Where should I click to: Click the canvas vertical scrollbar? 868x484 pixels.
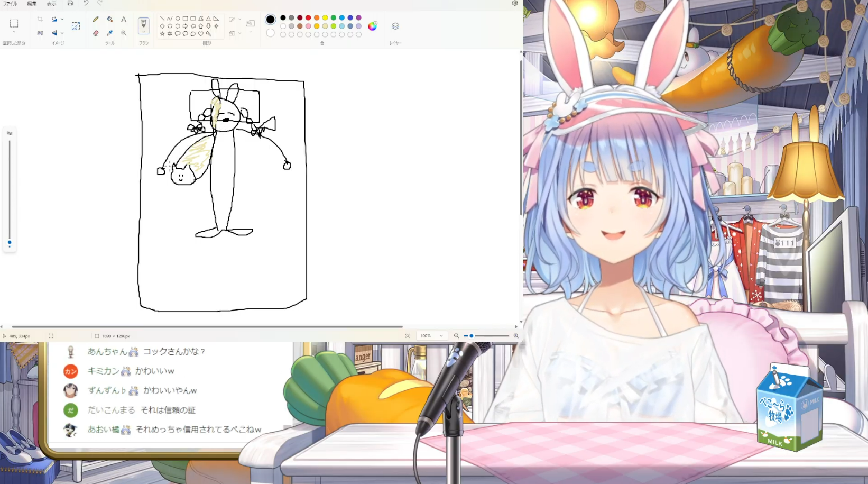tap(521, 138)
